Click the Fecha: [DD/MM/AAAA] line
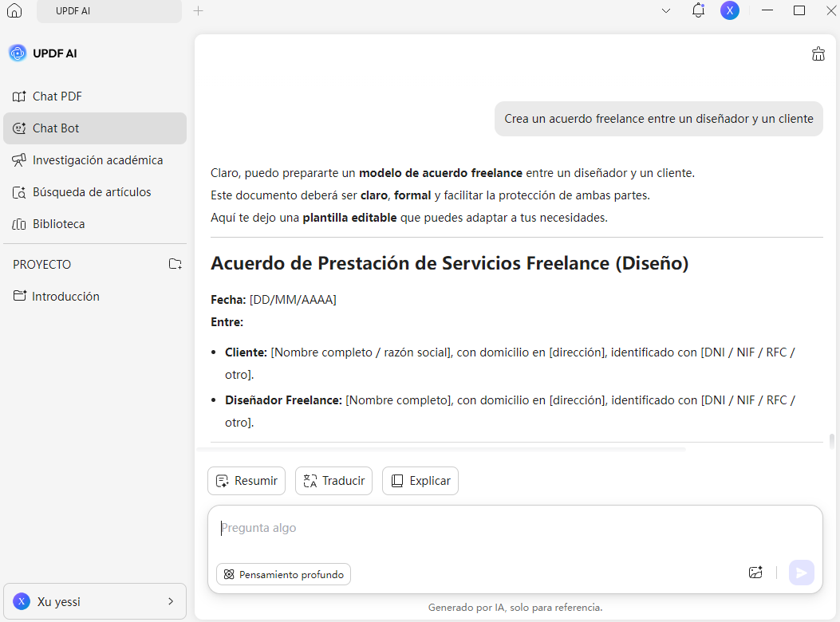Viewport: 840px width, 622px height. pos(274,300)
